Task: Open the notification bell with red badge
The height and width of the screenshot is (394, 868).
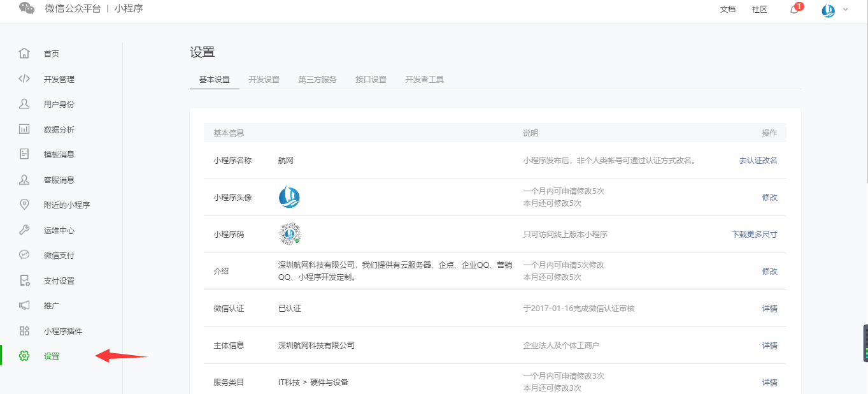Action: coord(795,9)
